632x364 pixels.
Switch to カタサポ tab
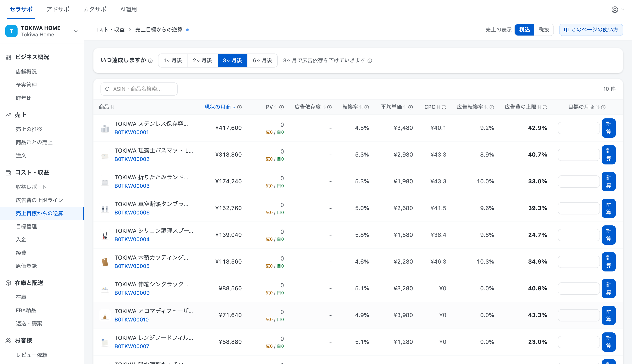(x=95, y=9)
